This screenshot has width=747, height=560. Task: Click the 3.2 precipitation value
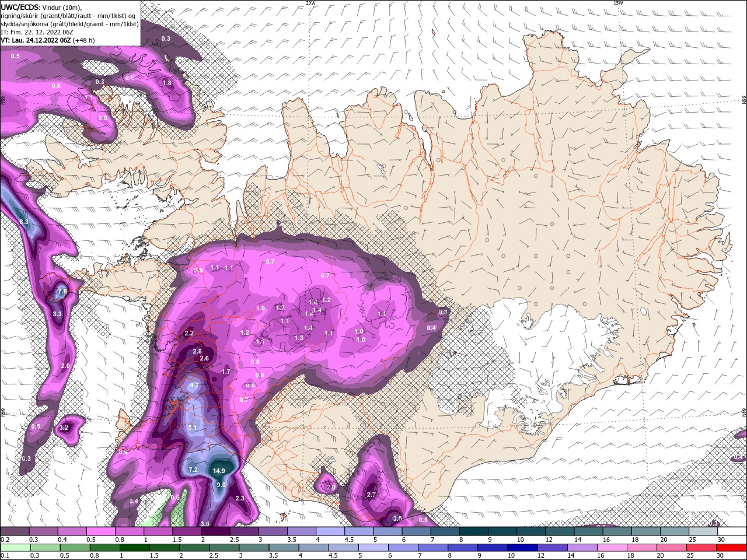(x=64, y=428)
